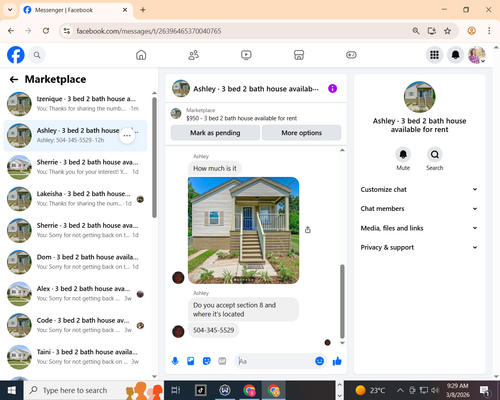Viewport: 500px width, 400px height.
Task: Click More options button
Action: pyautogui.click(x=301, y=133)
